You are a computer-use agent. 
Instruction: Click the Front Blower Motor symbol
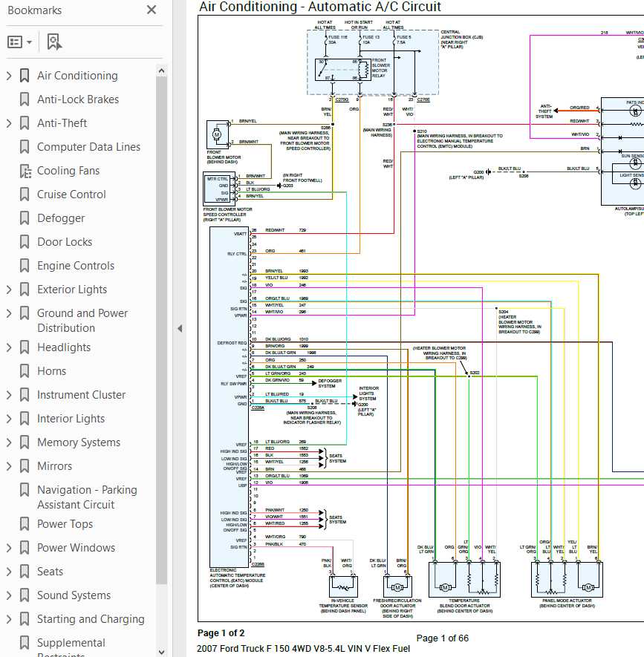point(217,134)
